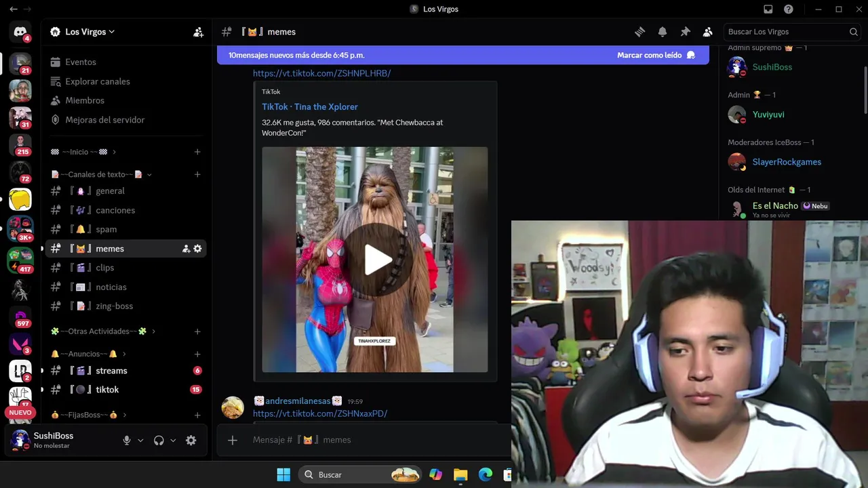Add channel to Otras Actividades category
This screenshot has height=488, width=868.
pos(197,331)
